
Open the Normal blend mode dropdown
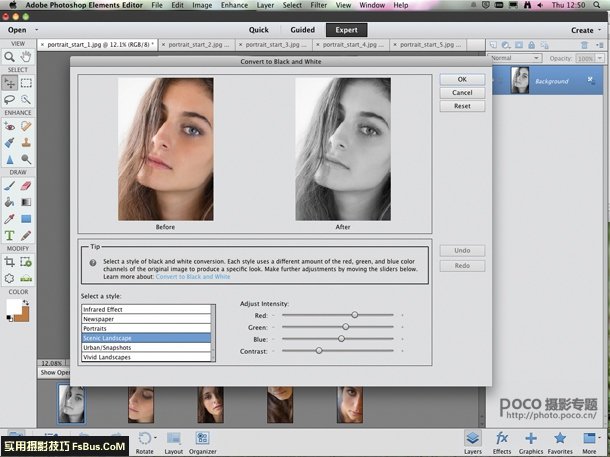[513, 58]
